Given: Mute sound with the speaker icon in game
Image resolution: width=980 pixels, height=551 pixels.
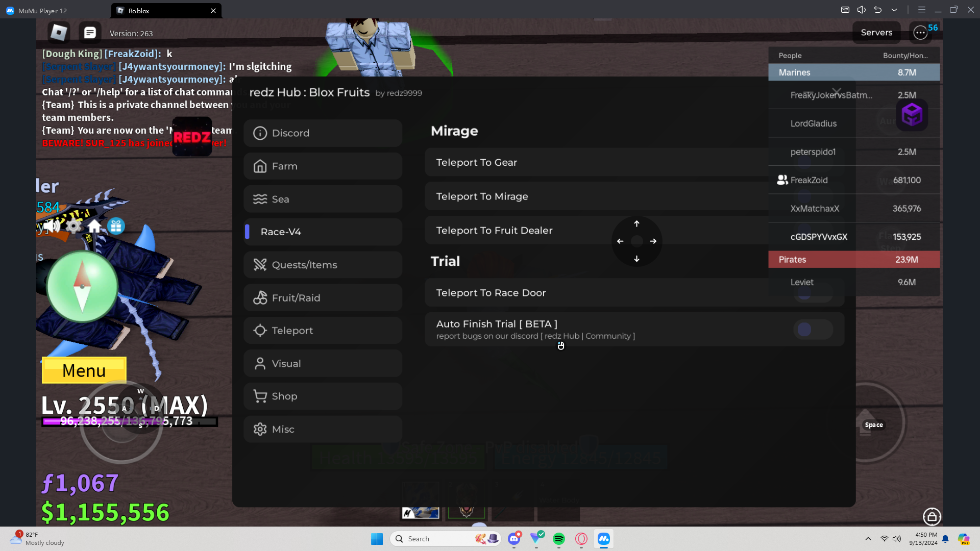Looking at the screenshot, I should [52, 226].
